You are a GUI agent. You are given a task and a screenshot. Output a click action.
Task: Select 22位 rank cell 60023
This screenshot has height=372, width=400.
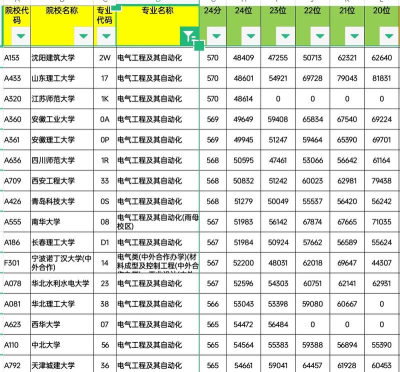coord(313,181)
